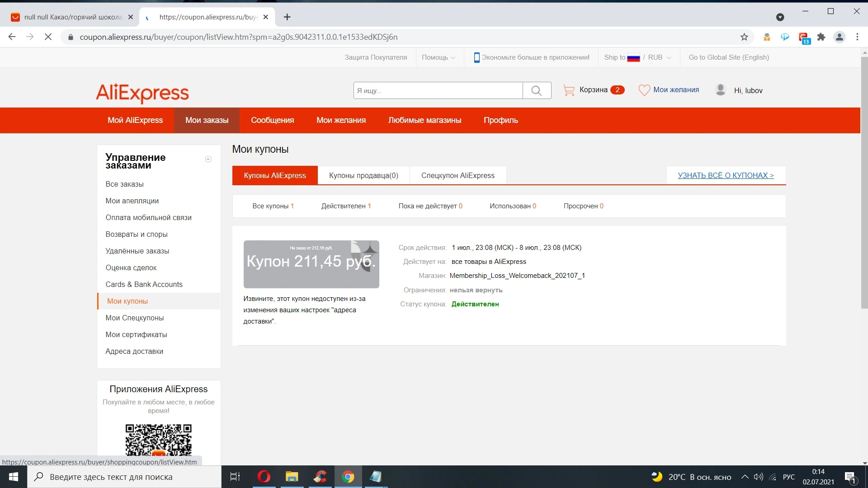Launch Opera from the taskbar
The image size is (868, 488).
click(x=264, y=477)
